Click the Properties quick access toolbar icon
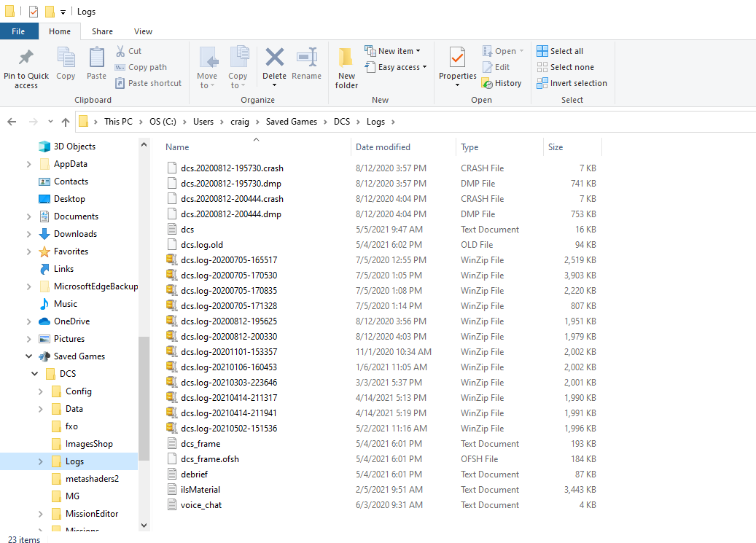Image resolution: width=756 pixels, height=543 pixels. point(34,11)
